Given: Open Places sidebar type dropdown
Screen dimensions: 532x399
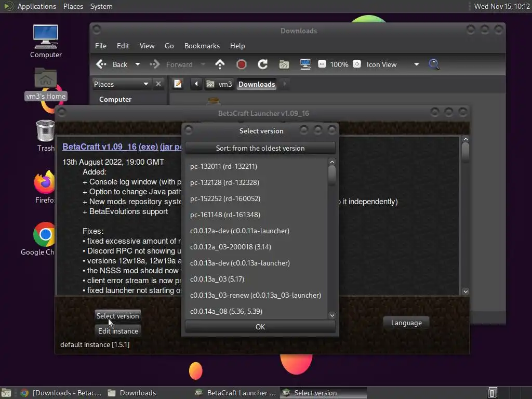Looking at the screenshot, I should pyautogui.click(x=121, y=84).
